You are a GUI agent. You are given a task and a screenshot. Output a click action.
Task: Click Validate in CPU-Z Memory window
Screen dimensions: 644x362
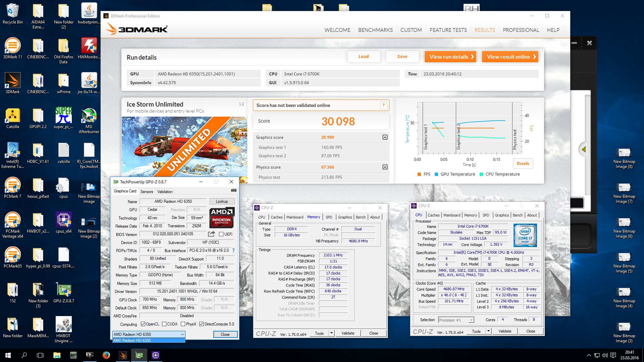tap(347, 333)
